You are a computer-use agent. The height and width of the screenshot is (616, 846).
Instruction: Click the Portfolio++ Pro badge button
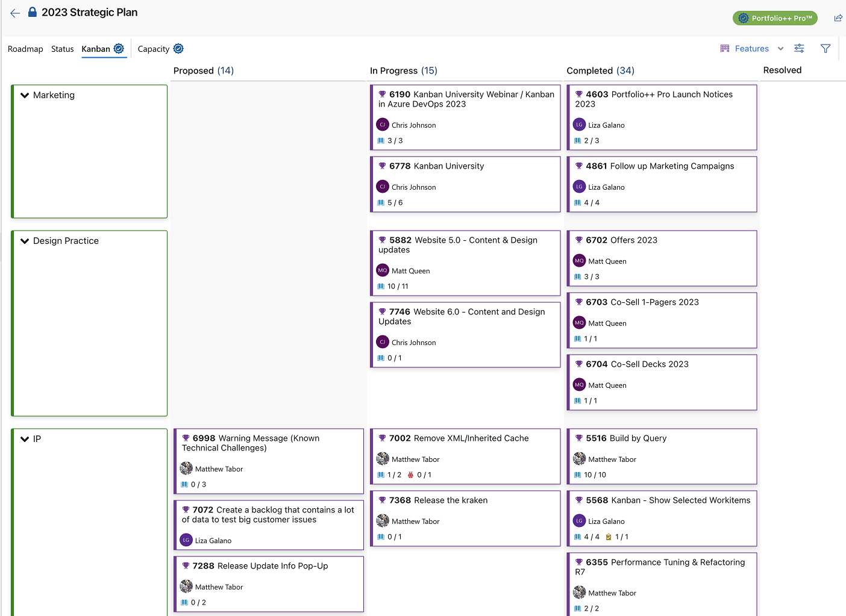tap(774, 18)
